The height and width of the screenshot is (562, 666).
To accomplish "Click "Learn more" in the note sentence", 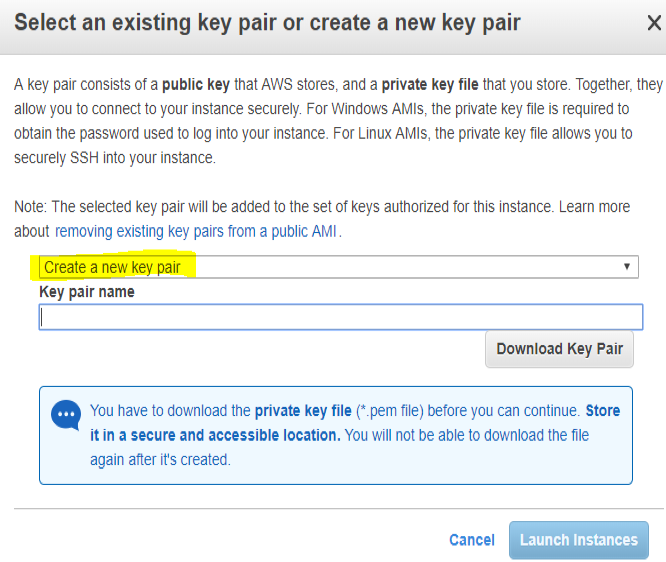I will 594,207.
